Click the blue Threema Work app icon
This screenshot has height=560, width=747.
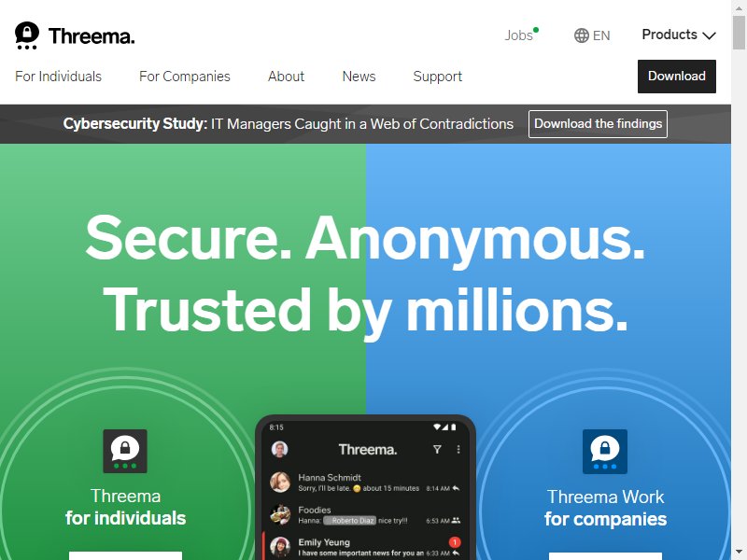point(604,452)
